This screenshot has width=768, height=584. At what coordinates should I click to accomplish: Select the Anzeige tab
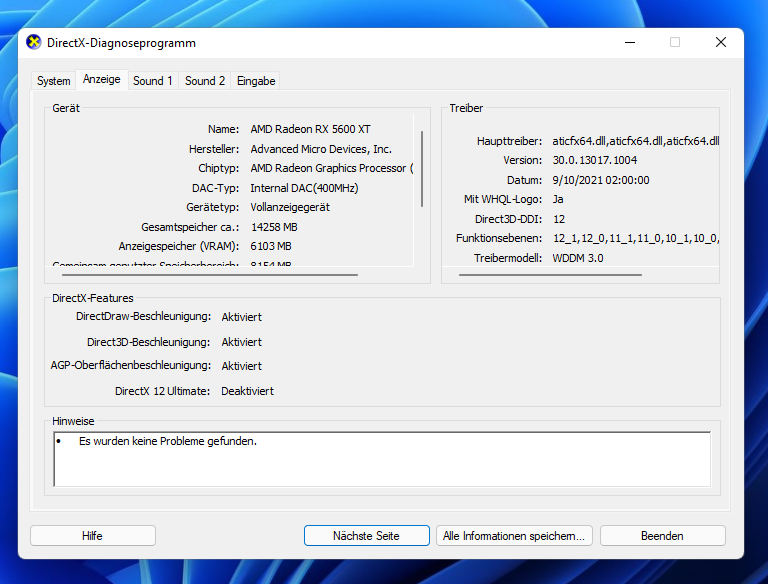(101, 79)
